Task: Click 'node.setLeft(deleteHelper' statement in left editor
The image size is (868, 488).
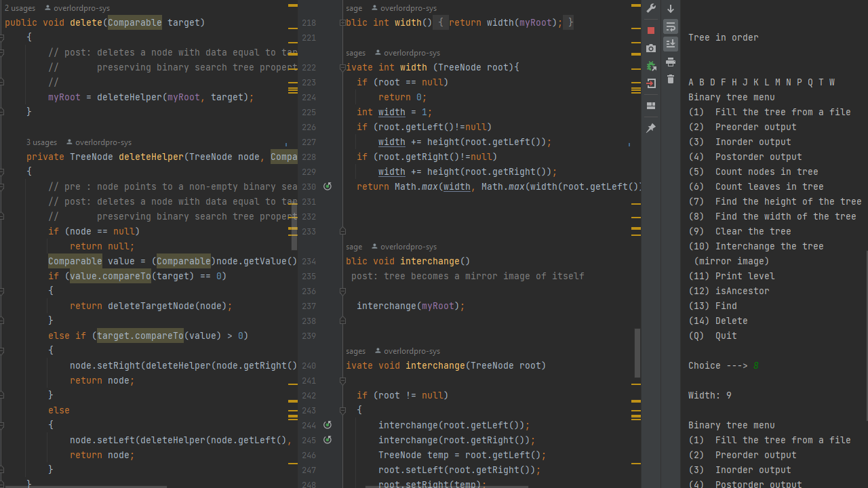Action: coord(180,440)
